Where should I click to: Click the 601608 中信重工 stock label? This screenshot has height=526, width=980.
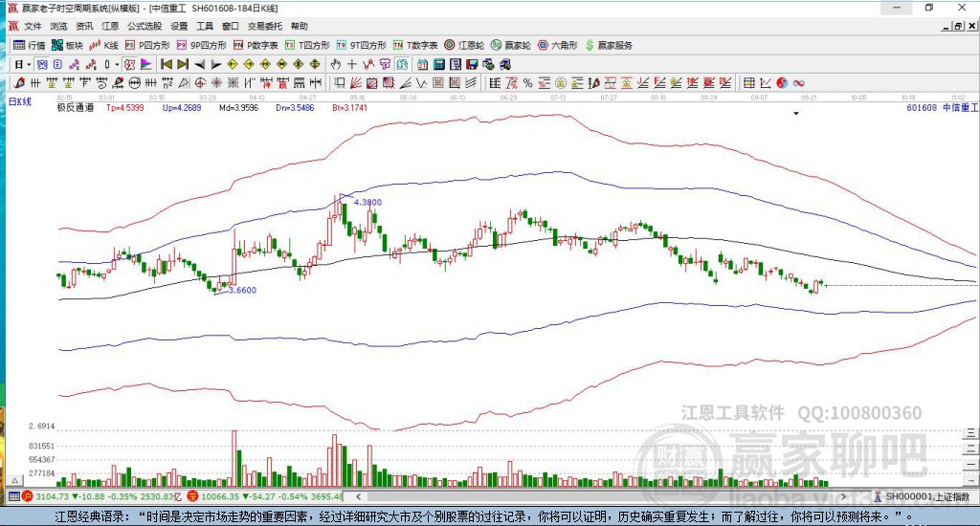tap(942, 107)
